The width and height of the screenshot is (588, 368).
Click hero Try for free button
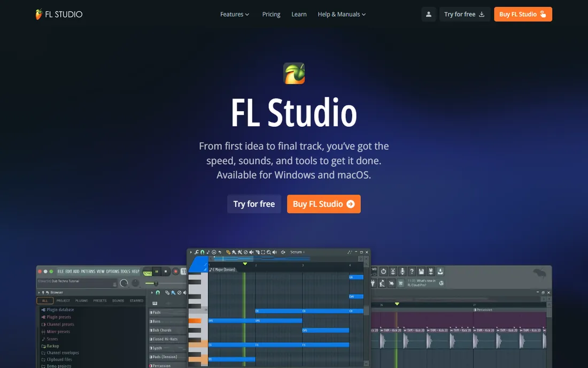(x=254, y=204)
